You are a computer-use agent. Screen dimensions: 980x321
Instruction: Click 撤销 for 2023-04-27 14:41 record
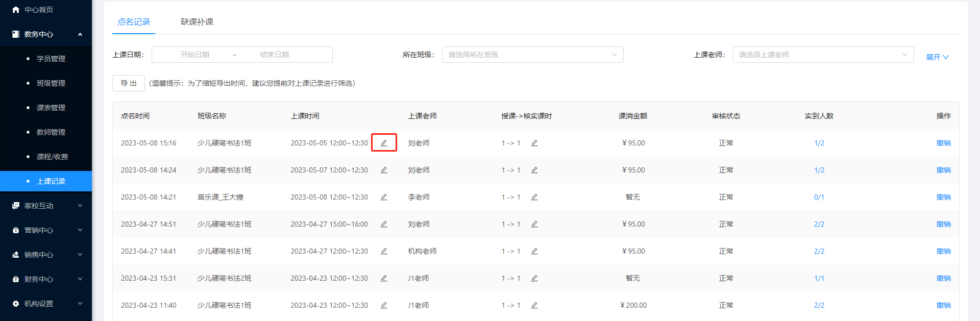pos(943,251)
